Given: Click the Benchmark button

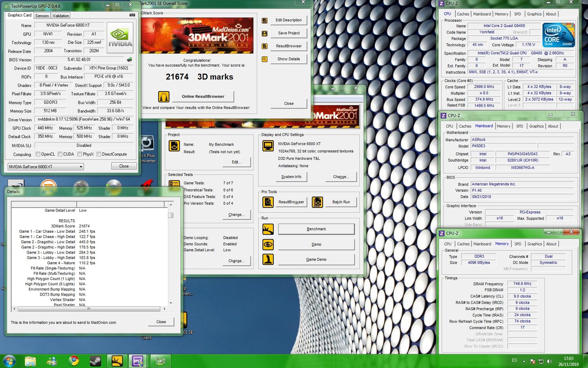Looking at the screenshot, I should pyautogui.click(x=316, y=229).
